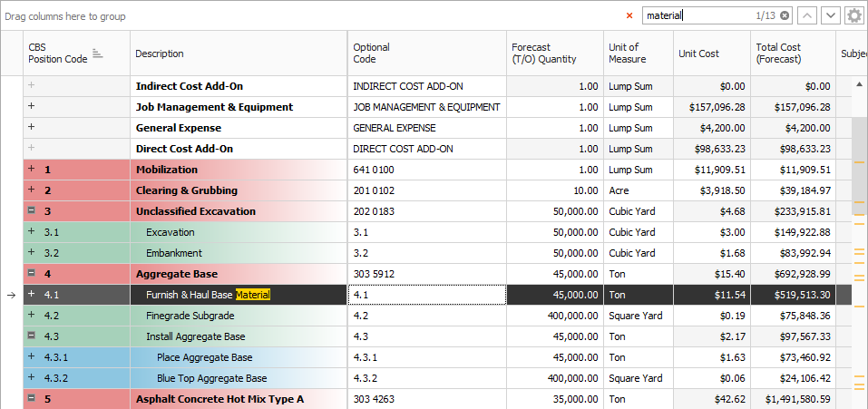Expand the Job Management & Equipment row
This screenshot has height=409, width=868.
pyautogui.click(x=32, y=107)
